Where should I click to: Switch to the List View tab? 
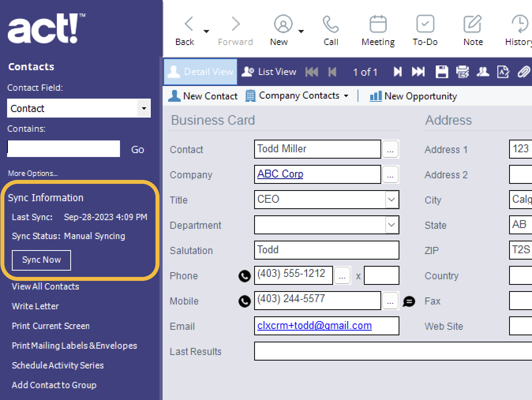click(x=269, y=72)
